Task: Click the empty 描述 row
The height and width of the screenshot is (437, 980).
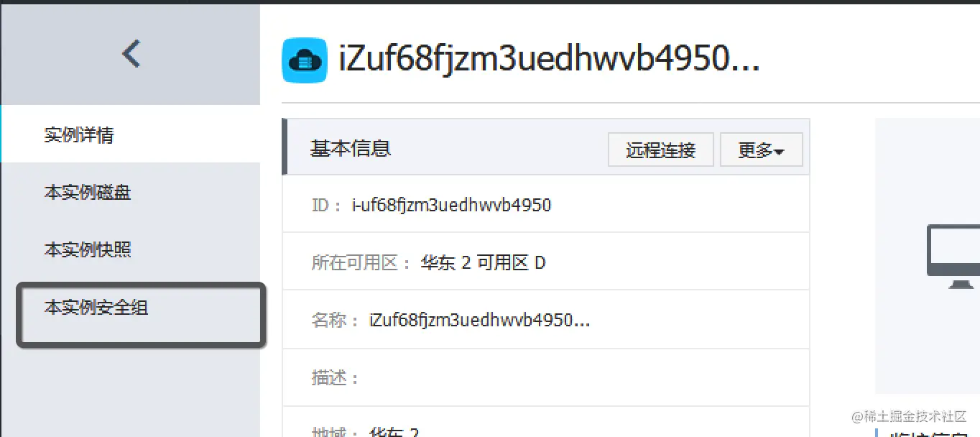Action: click(x=546, y=377)
